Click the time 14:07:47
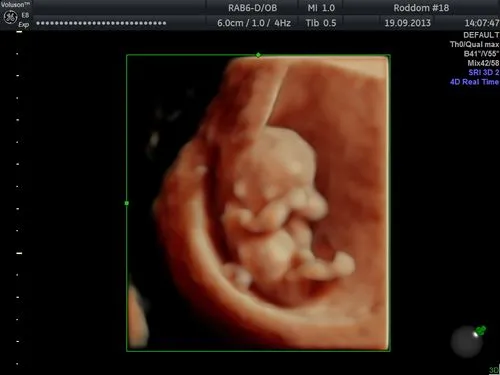 (x=482, y=23)
